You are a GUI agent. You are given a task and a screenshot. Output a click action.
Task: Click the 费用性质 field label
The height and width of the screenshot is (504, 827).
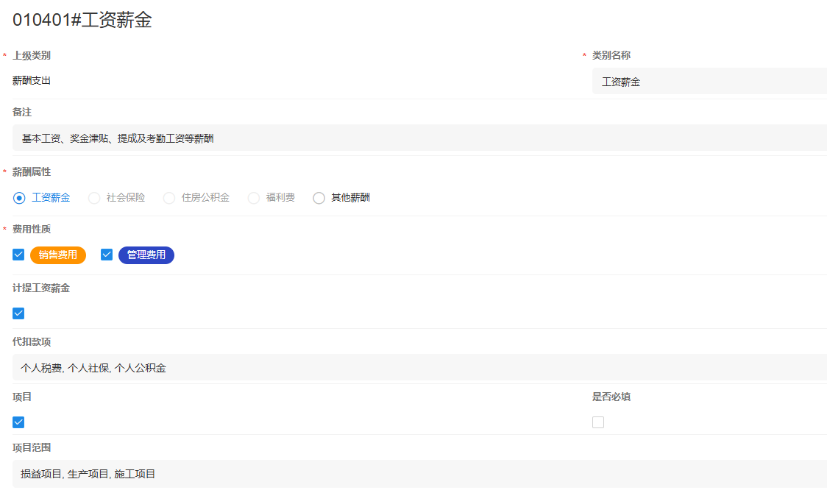click(32, 229)
